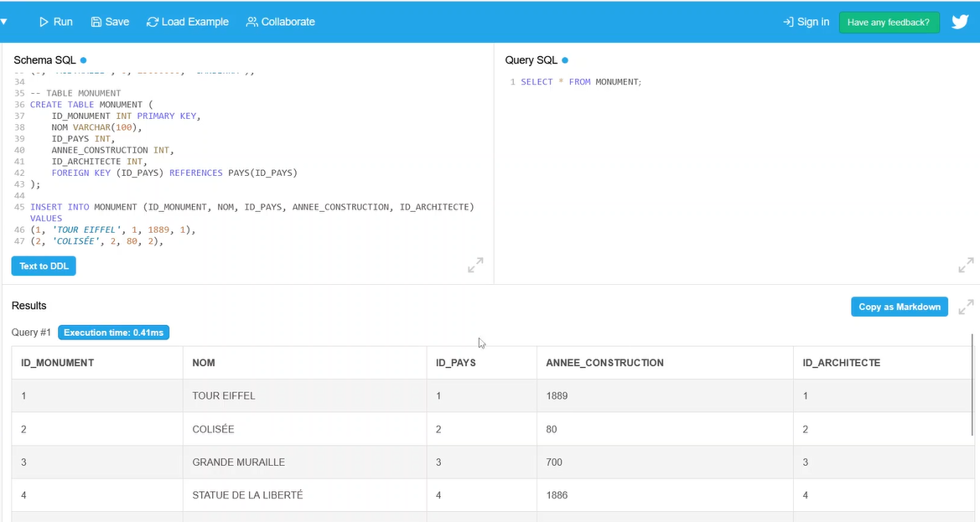Click Copy as Markdown button
Screen dimensions: 980x522
[899, 307]
